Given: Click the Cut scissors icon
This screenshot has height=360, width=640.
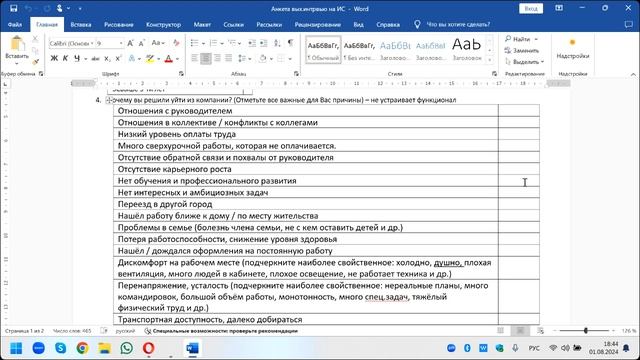Looking at the screenshot, I should coord(35,39).
